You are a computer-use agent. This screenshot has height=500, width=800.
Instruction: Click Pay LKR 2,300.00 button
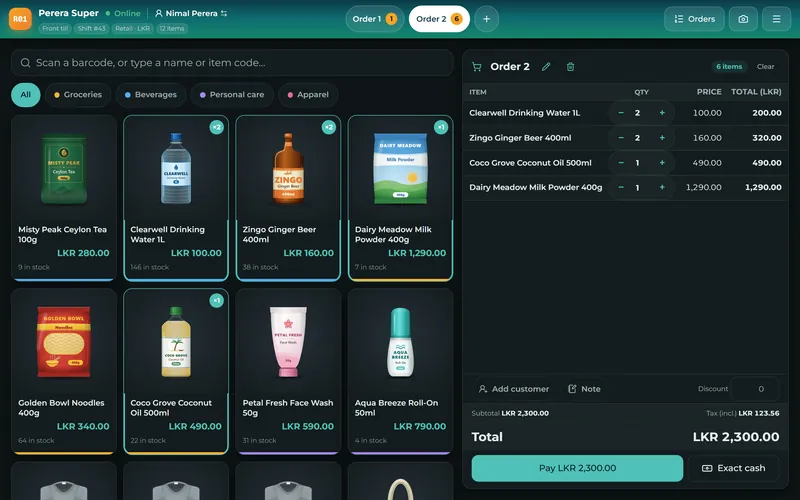click(x=577, y=468)
